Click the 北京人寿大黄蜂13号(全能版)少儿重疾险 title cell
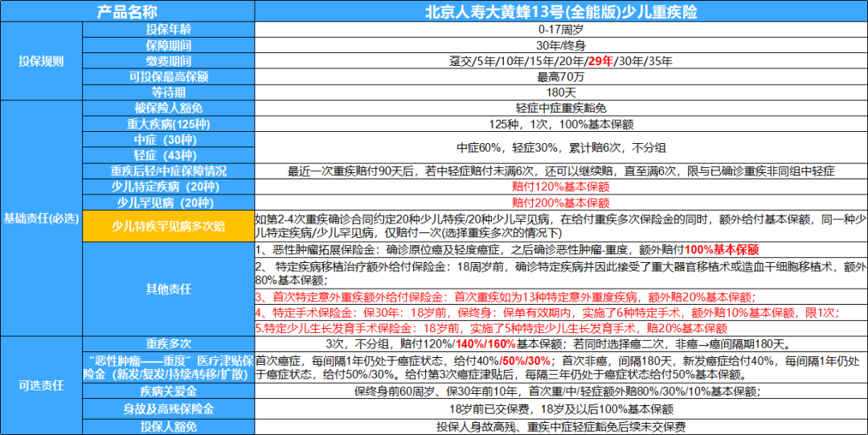Image resolution: width=868 pixels, height=435 pixels. coord(561,10)
